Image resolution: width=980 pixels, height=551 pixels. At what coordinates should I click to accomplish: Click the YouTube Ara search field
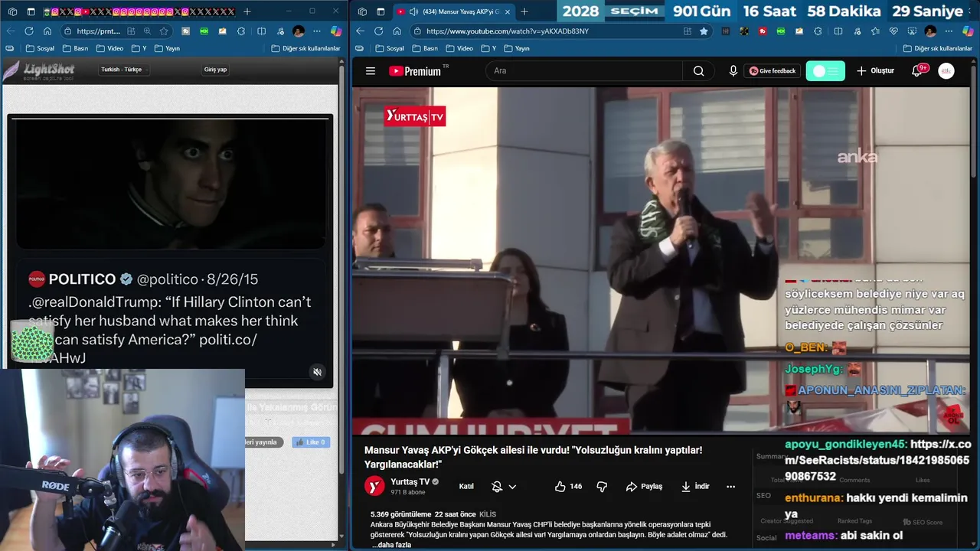tap(583, 70)
